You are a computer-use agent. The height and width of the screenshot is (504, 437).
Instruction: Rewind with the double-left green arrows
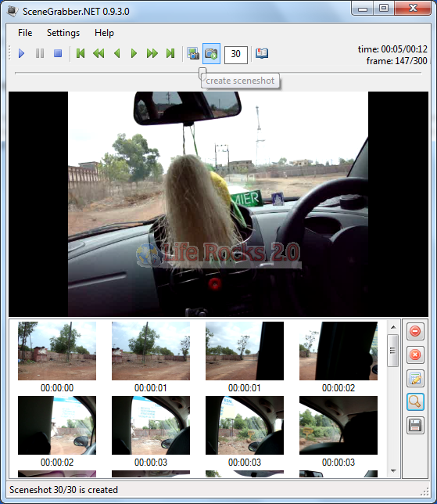coord(99,53)
